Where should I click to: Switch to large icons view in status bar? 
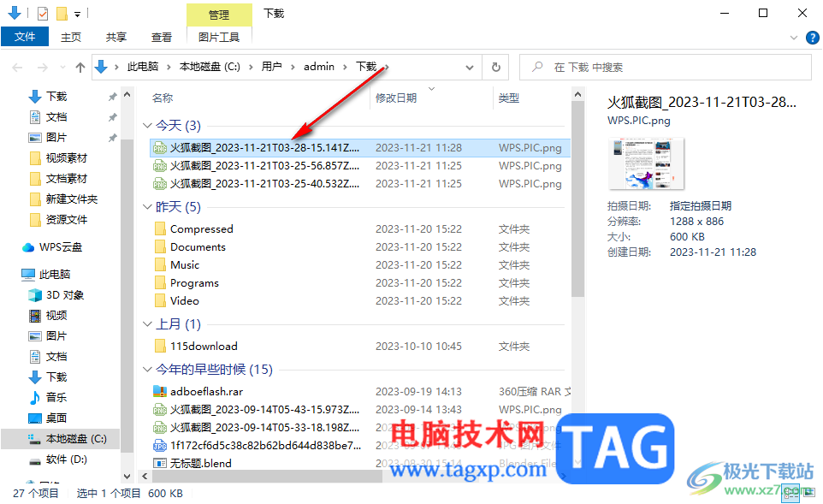pos(808,494)
